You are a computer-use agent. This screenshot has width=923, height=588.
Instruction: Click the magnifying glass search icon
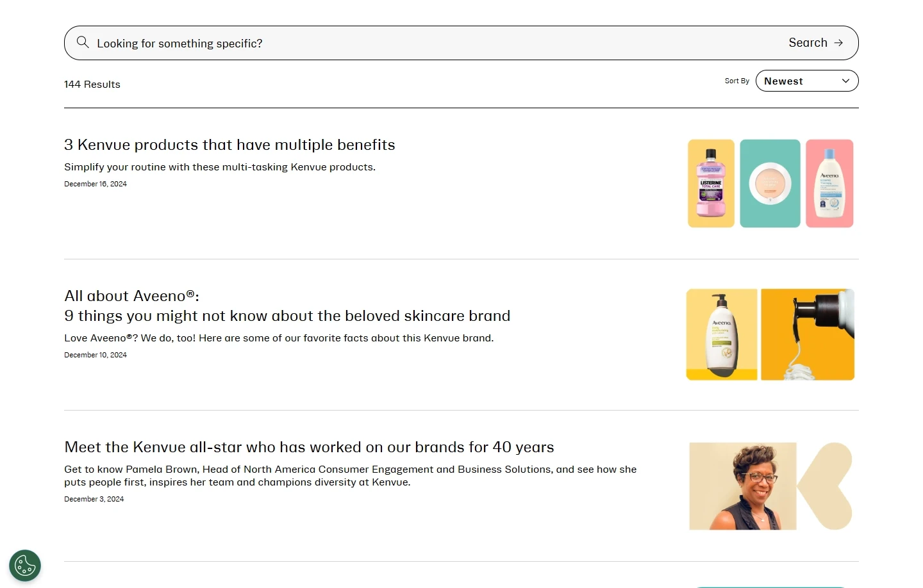click(x=83, y=42)
